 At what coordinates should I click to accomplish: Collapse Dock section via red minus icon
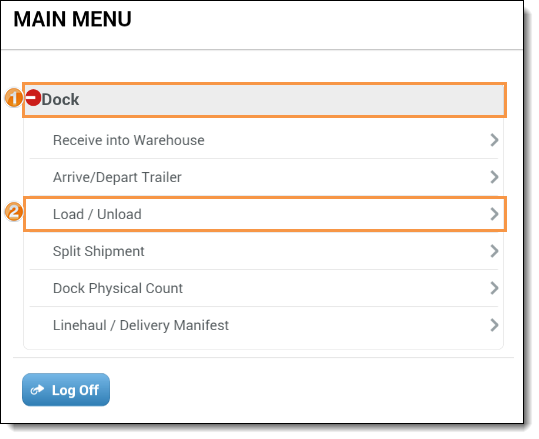pos(34,97)
